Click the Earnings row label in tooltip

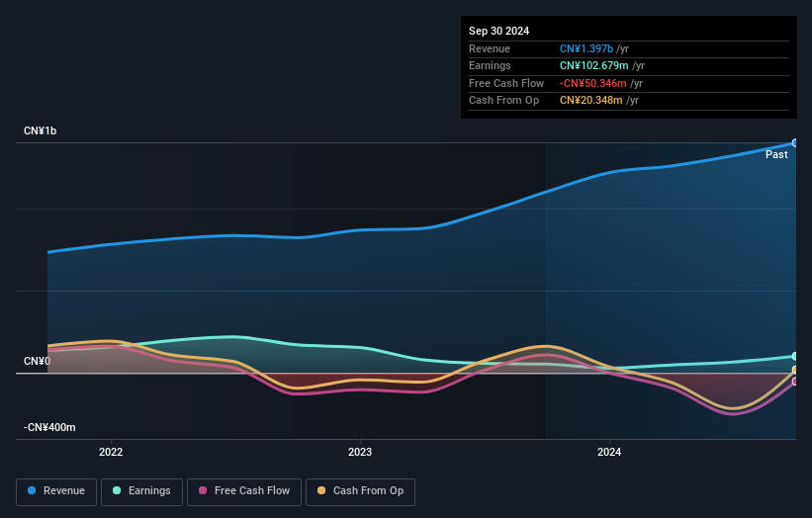pyautogui.click(x=490, y=65)
